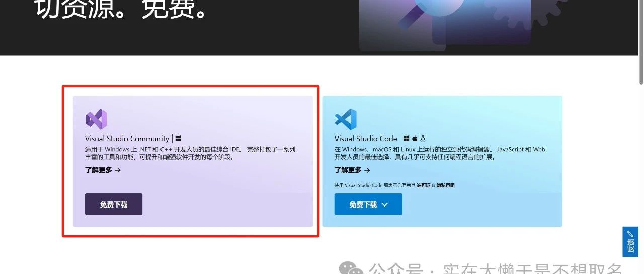Click the description starting 适用于 Windows 上 .NET
644x274 pixels.
[190, 153]
